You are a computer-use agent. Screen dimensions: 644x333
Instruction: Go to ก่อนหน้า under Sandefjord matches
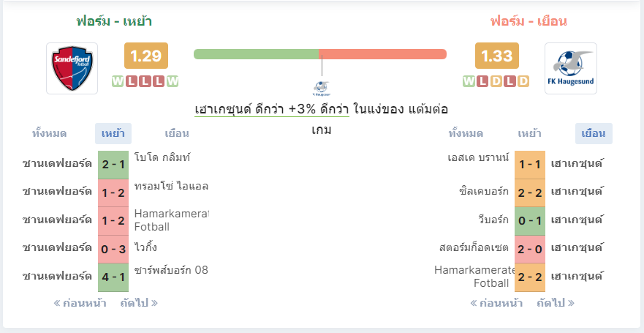click(x=80, y=304)
